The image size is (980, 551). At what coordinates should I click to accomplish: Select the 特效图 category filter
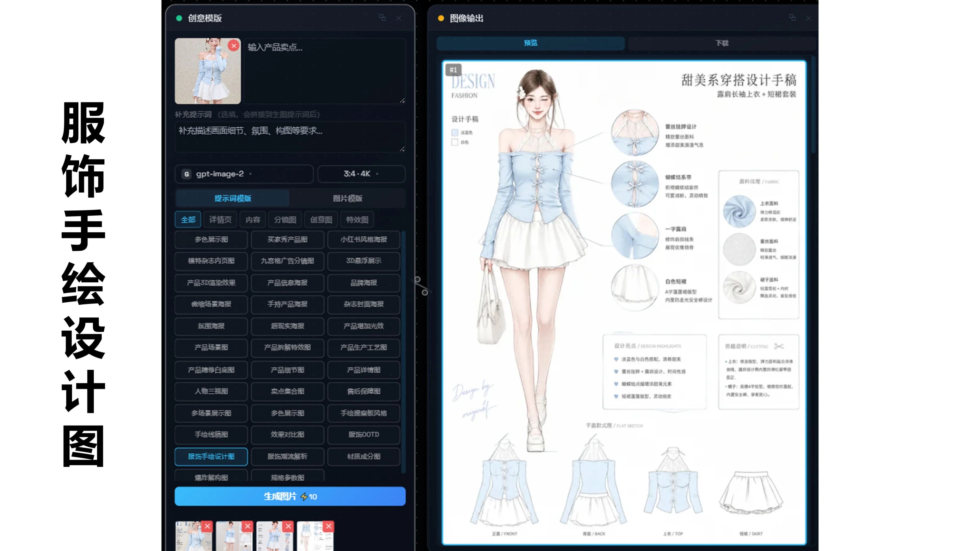[x=357, y=220]
